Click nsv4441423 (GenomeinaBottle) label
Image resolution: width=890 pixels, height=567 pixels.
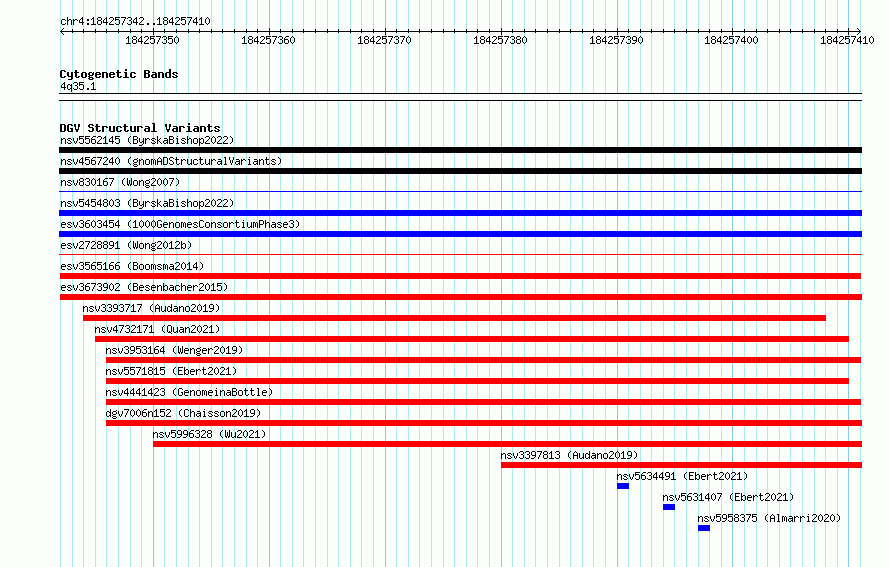[x=189, y=392]
